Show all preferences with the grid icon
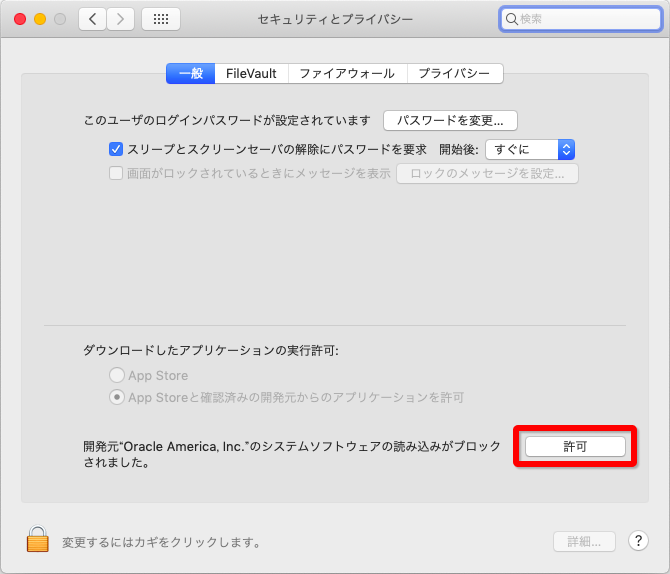Viewport: 670px width, 574px height. click(161, 19)
